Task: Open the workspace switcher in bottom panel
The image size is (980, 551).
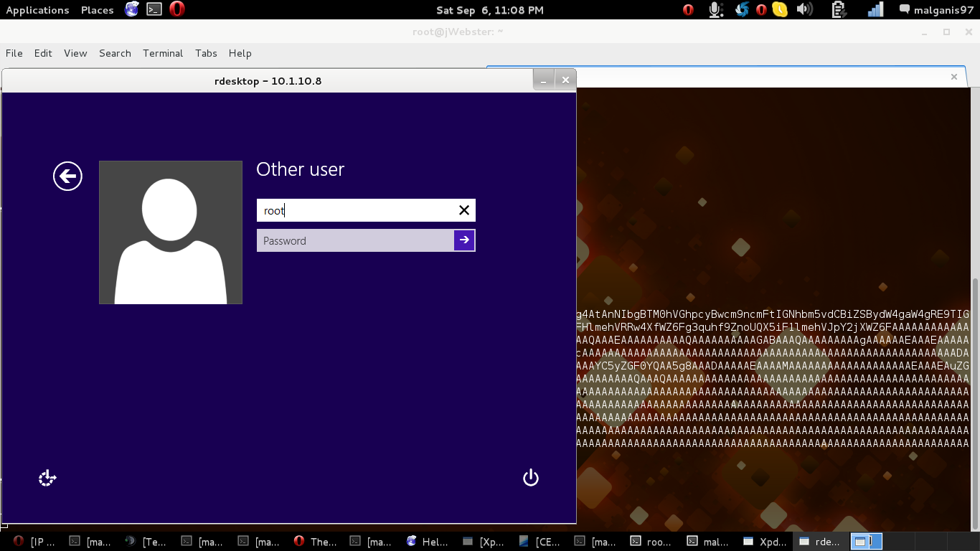Action: [867, 542]
